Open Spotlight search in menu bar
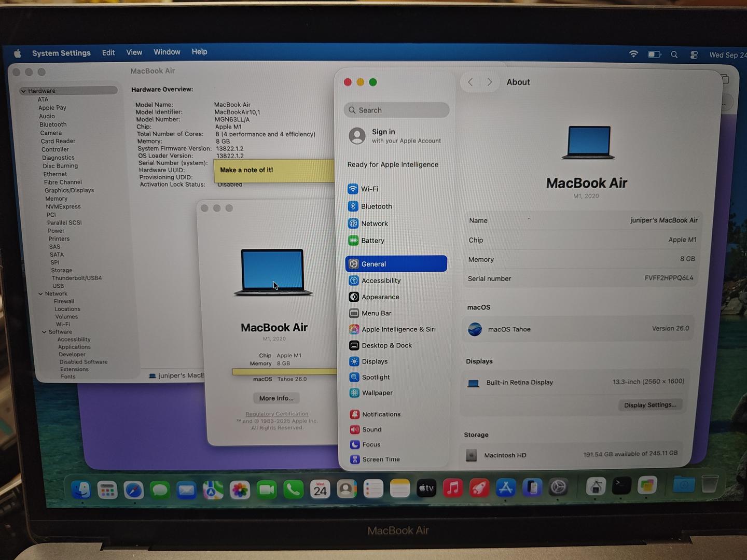747x560 pixels. [674, 54]
